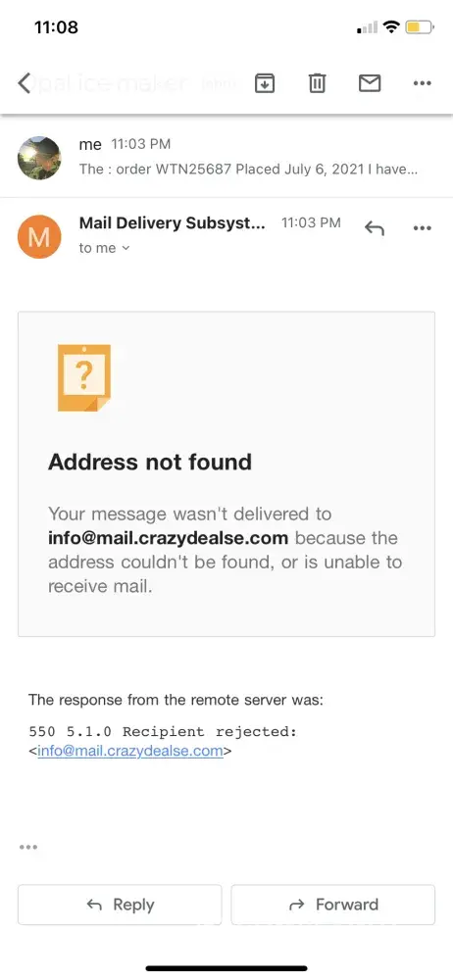This screenshot has height=980, width=453.
Task: Tap the Mail Delivery Subsystem sender name
Action: point(172,223)
